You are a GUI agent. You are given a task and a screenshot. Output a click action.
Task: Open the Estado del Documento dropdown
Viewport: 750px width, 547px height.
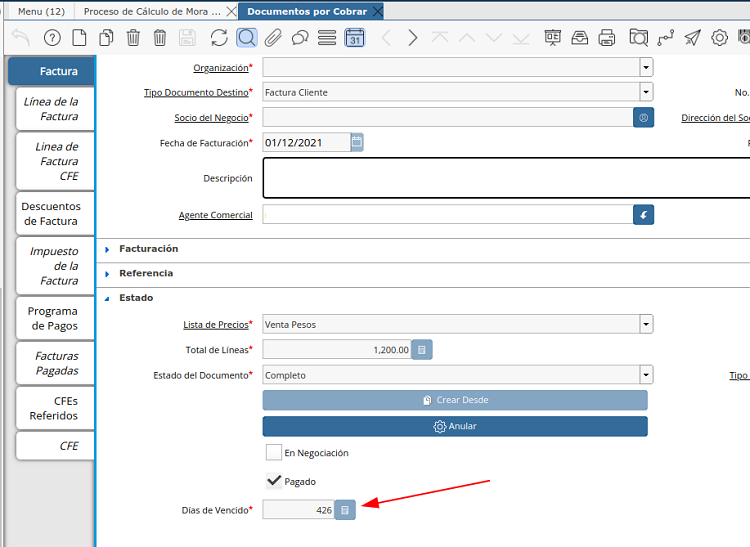[x=646, y=375]
